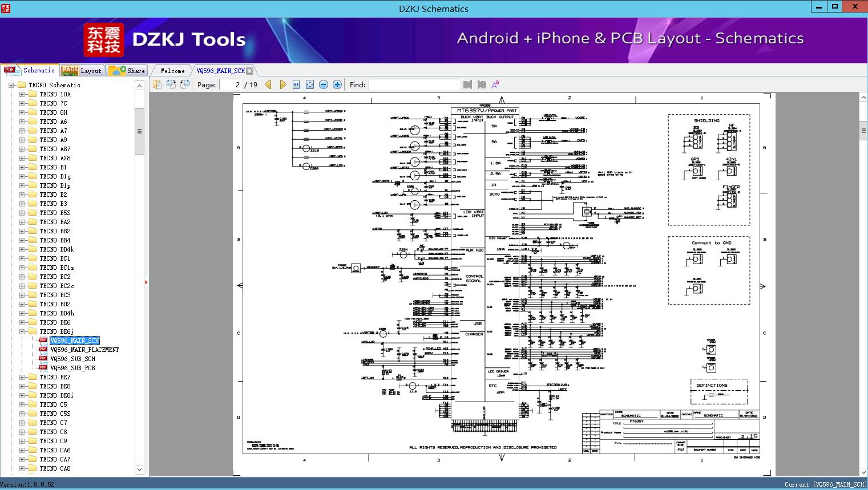Minimize the DZKJ Schematics window

click(x=819, y=7)
